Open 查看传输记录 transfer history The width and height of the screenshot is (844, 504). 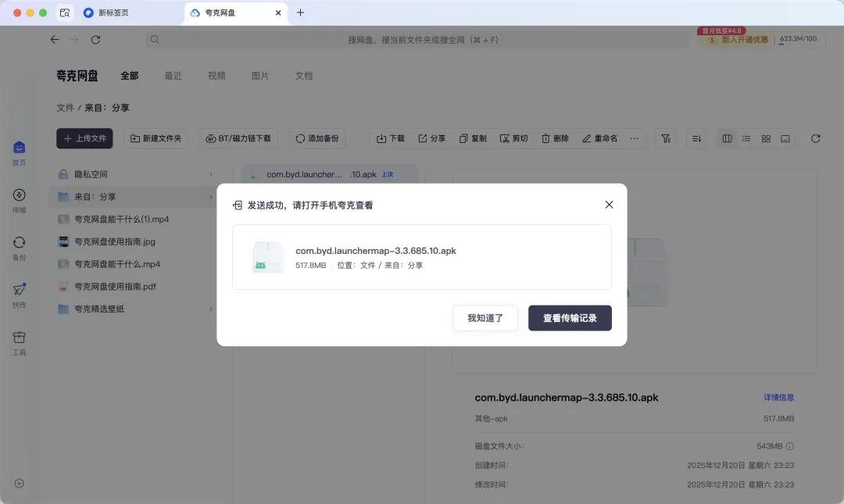(x=570, y=318)
